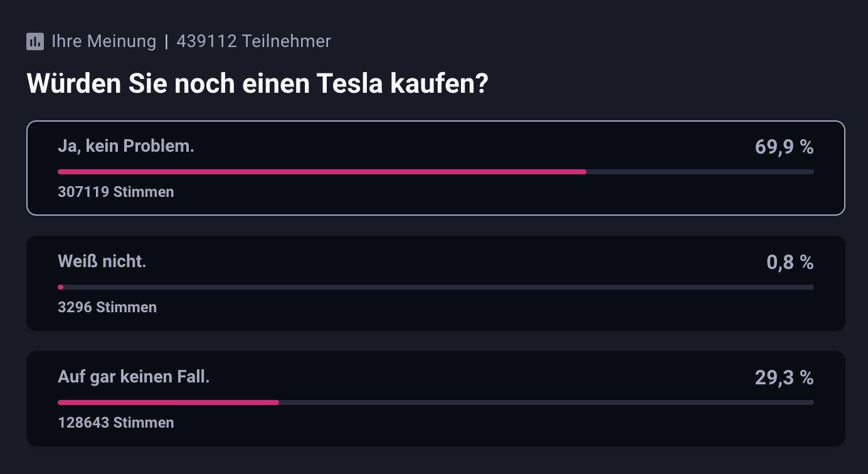Click the question 'Würden Sie noch einen Tesla kaufen?'

pyautogui.click(x=257, y=83)
